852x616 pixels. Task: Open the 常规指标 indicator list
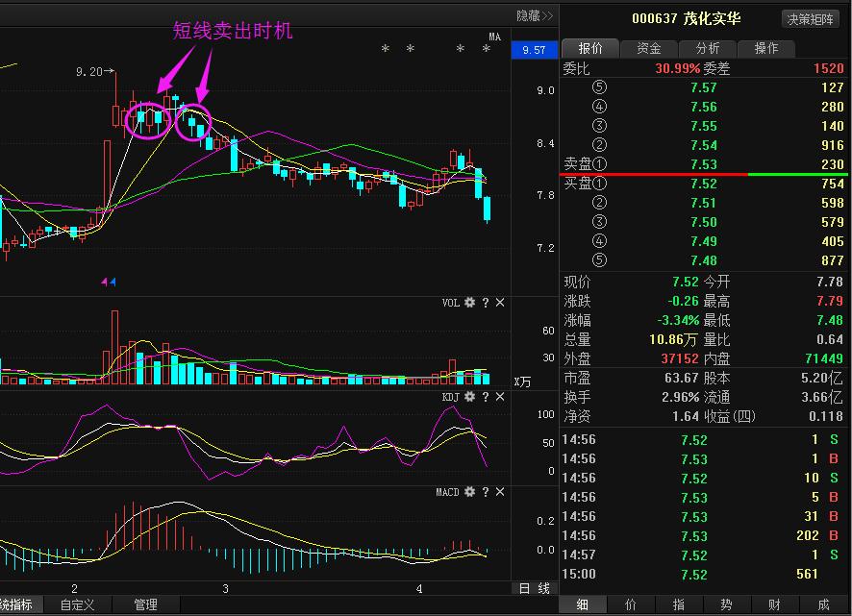(15, 604)
